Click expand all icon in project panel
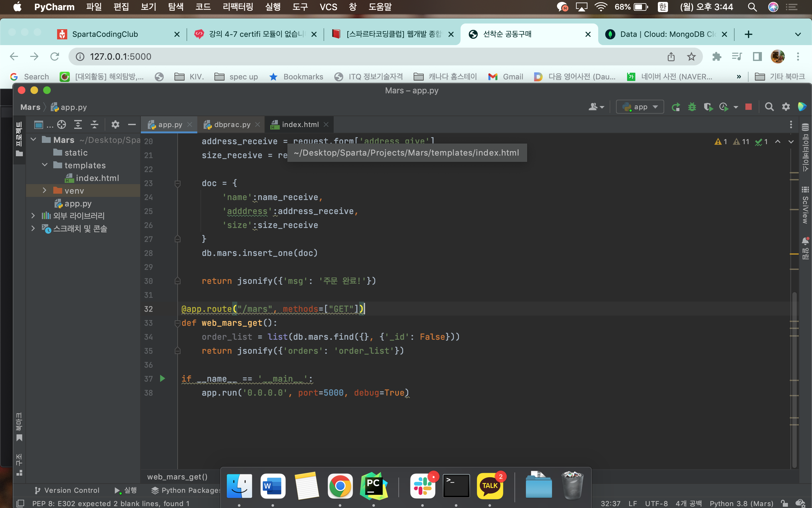This screenshot has height=508, width=812. (x=78, y=125)
